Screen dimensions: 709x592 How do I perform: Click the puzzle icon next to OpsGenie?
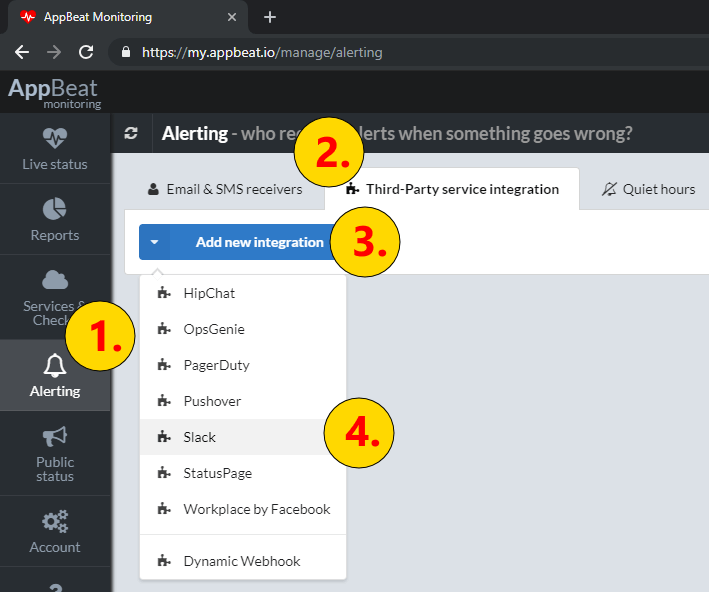164,329
